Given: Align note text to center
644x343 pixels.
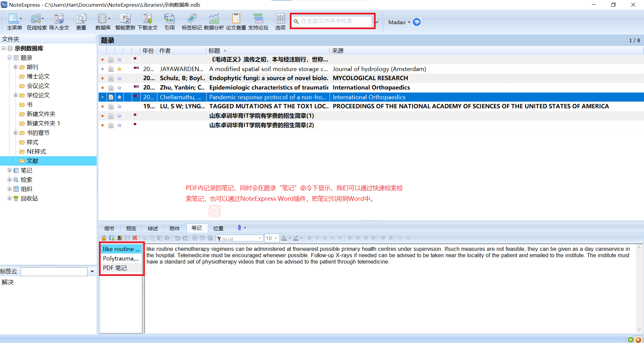Looking at the screenshot, I should pyautogui.click(x=358, y=238).
